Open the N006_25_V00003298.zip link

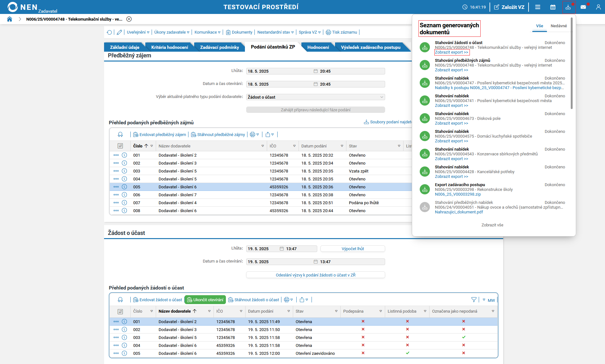click(x=457, y=194)
